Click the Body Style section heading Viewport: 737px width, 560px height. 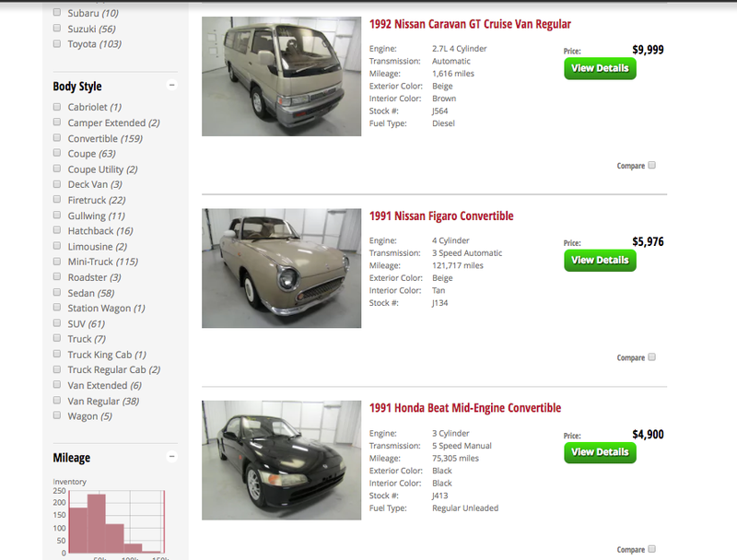click(x=77, y=87)
